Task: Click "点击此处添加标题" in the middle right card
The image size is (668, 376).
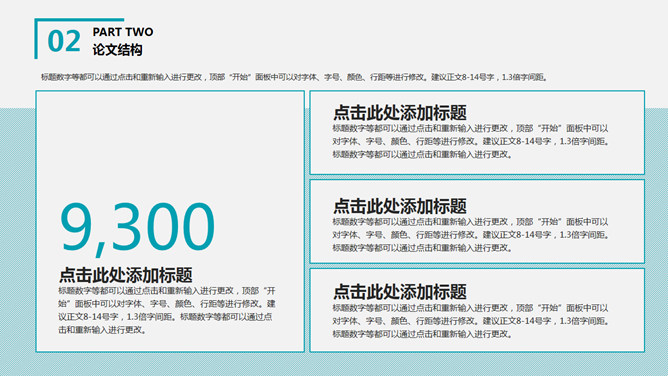Action: 400,206
